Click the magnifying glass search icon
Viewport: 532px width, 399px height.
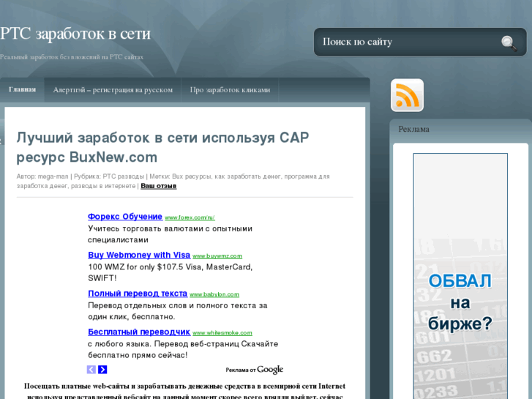pyautogui.click(x=509, y=42)
